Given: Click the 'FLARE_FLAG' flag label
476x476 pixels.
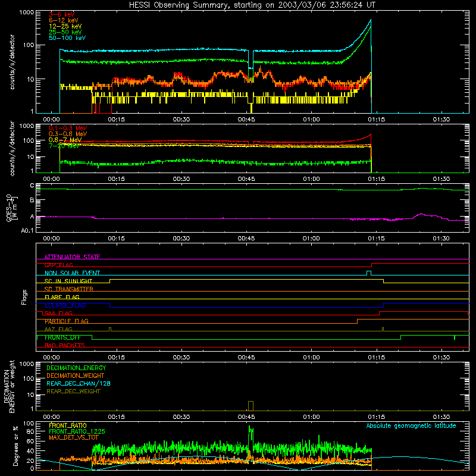Looking at the screenshot, I should (62, 297).
